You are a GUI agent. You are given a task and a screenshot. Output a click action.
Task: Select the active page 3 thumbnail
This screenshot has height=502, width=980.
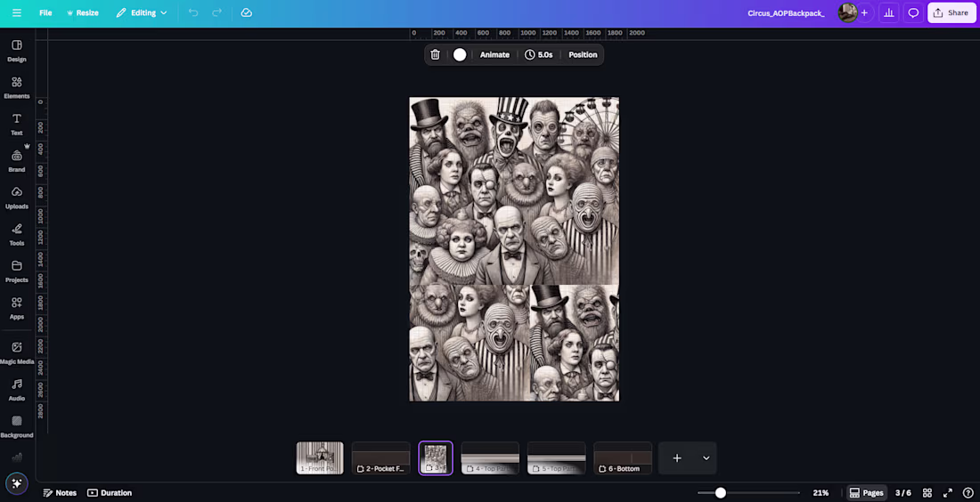pyautogui.click(x=436, y=458)
